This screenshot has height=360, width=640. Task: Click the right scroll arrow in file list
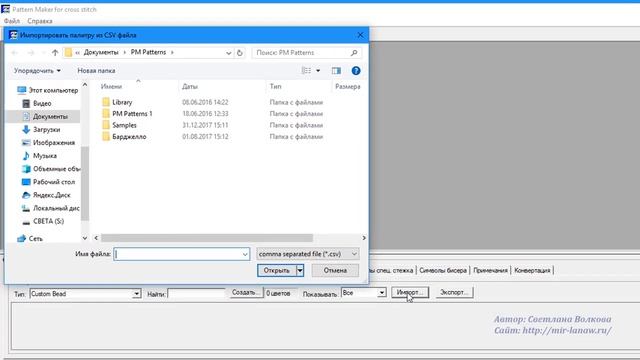click(364, 238)
